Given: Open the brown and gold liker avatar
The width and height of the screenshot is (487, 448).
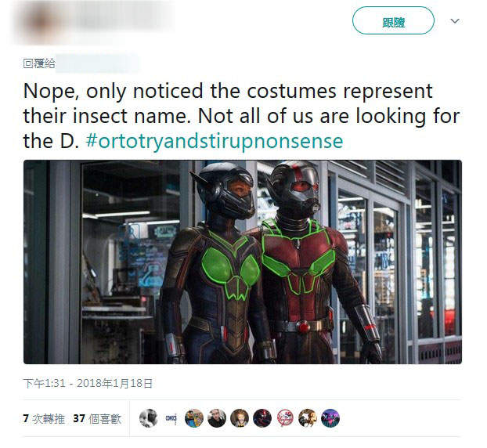Looking at the screenshot, I should pos(308,418).
